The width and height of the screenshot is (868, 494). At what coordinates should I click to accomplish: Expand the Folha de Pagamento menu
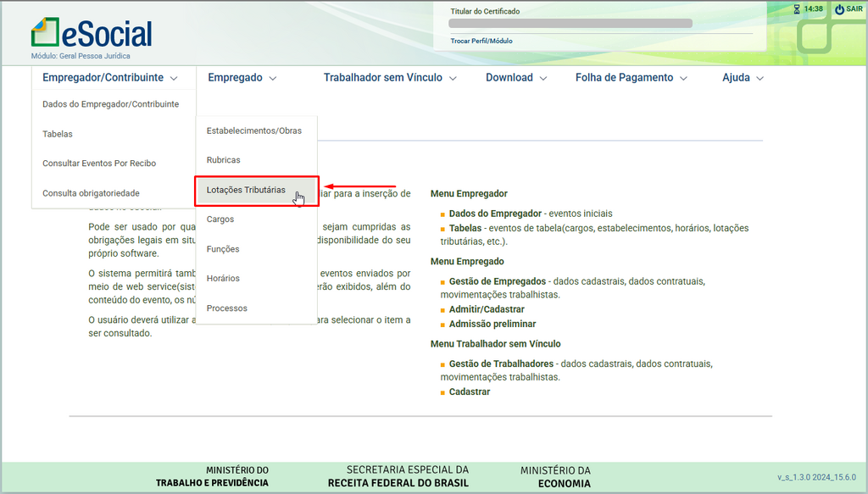pos(631,78)
